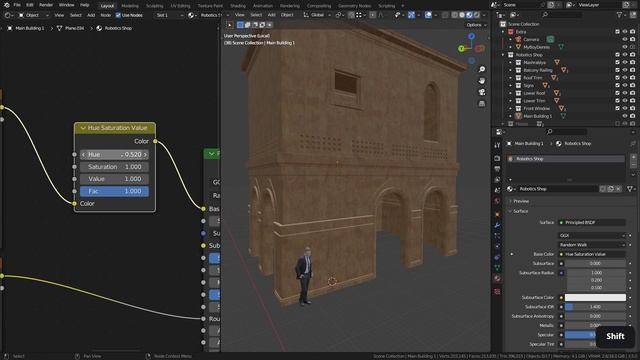Select solid viewport shading icon
This screenshot has height=360, width=640.
(x=462, y=15)
